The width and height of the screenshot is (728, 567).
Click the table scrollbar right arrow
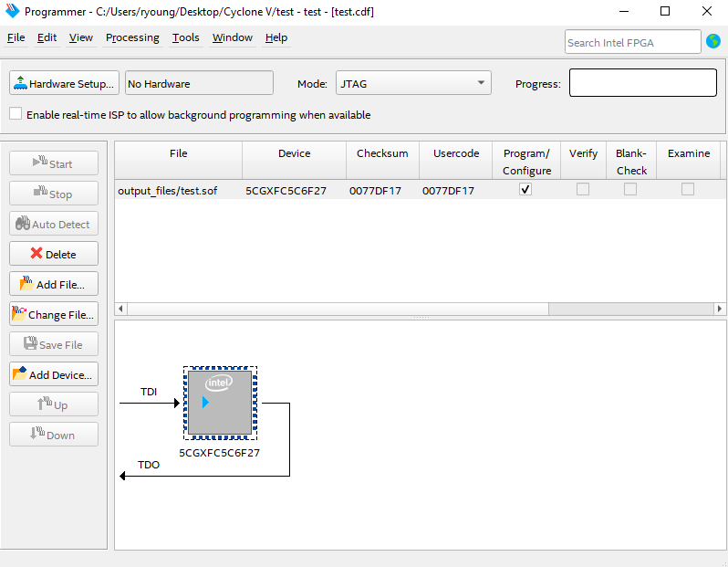pyautogui.click(x=720, y=309)
